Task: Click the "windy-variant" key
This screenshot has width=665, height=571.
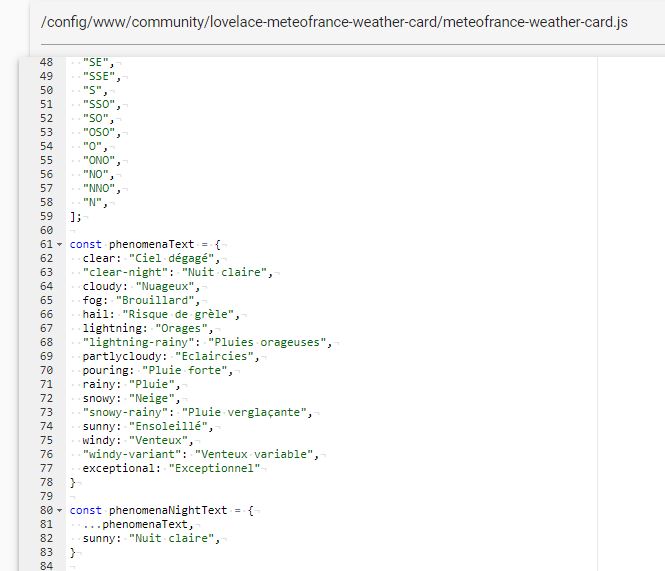Action: point(132,454)
